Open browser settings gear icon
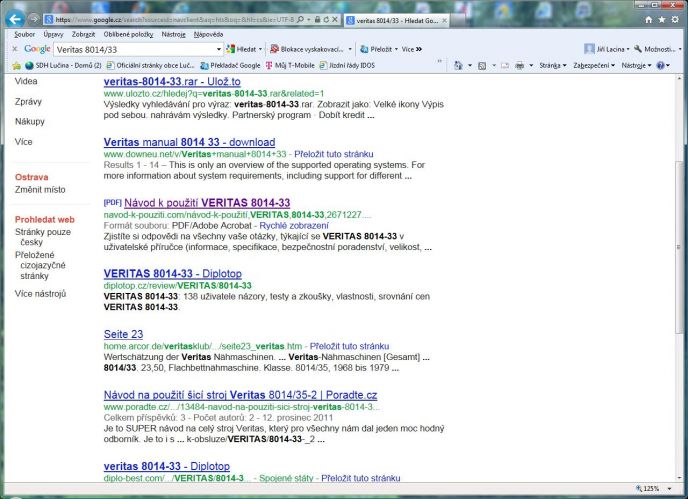 [675, 20]
